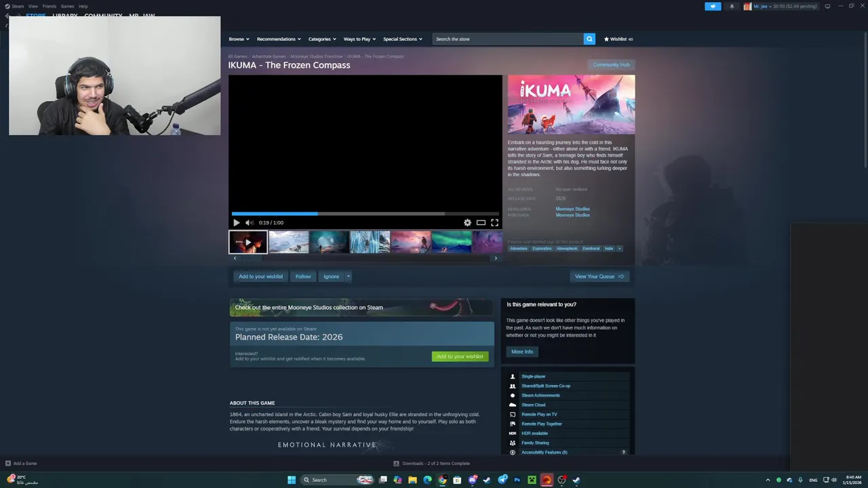Click the Wishlist star icon
Screen dimensions: 868x488
tap(607, 39)
